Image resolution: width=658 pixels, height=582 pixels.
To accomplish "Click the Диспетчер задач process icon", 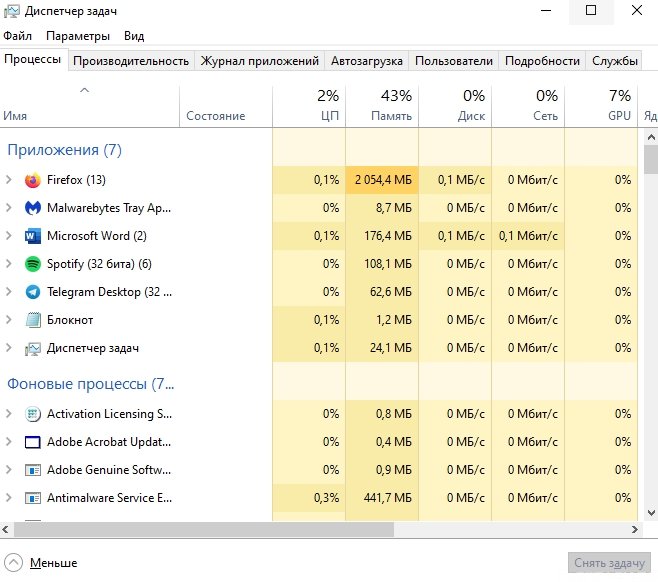I will point(32,348).
